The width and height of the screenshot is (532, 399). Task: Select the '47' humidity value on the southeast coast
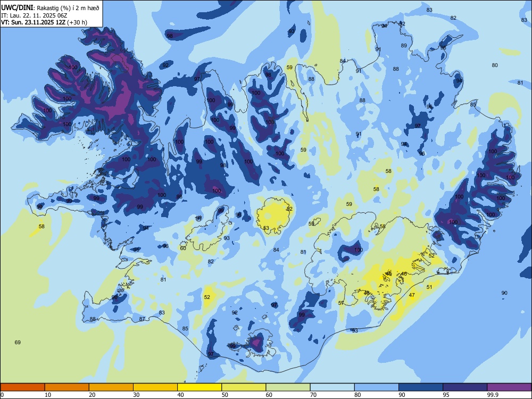[x=412, y=295]
